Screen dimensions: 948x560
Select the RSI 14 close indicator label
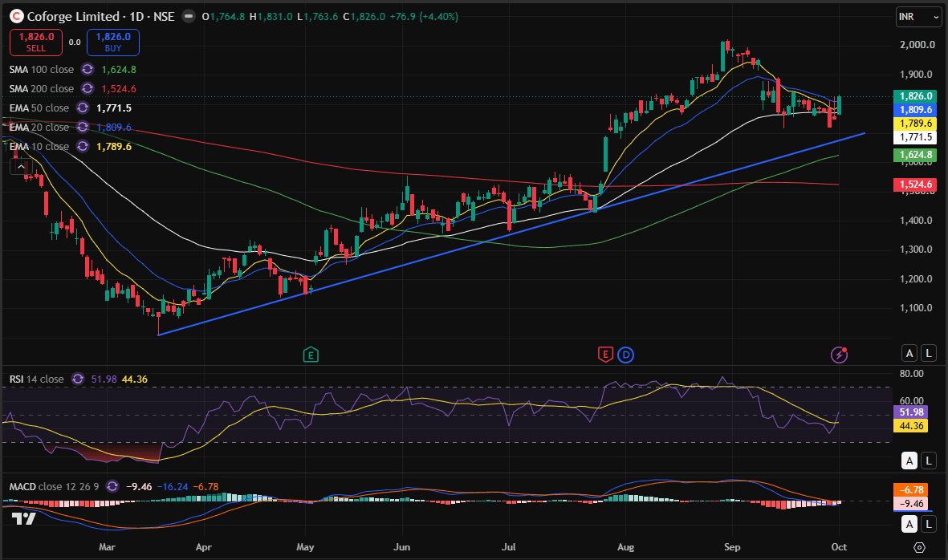click(36, 379)
